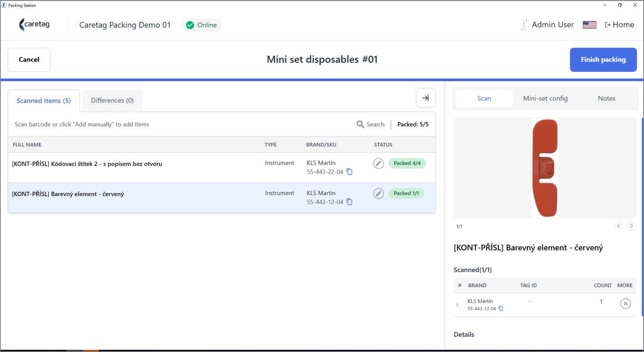This screenshot has height=352, width=644.
Task: Click Finish packing button
Action: [x=603, y=60]
